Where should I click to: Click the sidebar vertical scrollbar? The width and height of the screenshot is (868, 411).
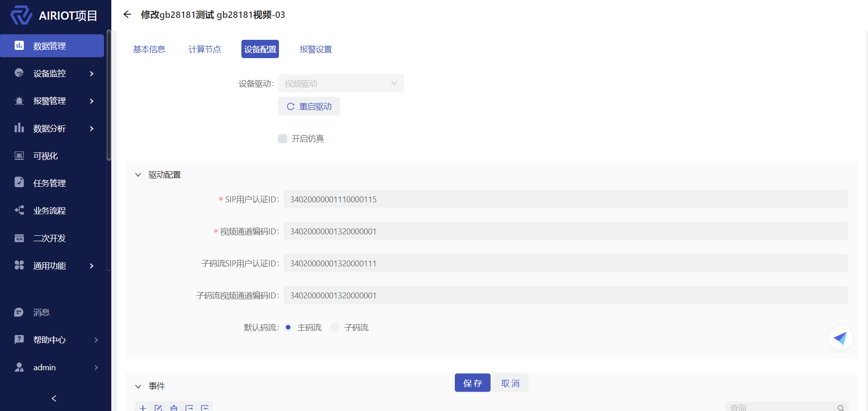tap(109, 95)
